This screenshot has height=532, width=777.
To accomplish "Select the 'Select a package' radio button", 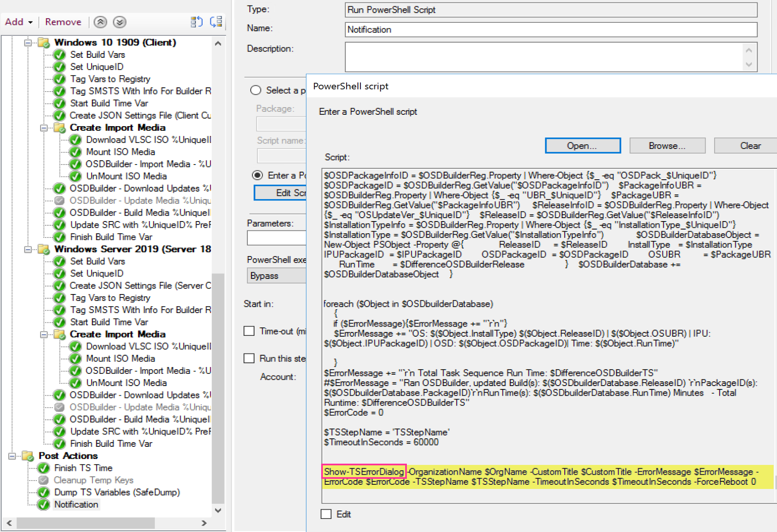I will tap(256, 90).
